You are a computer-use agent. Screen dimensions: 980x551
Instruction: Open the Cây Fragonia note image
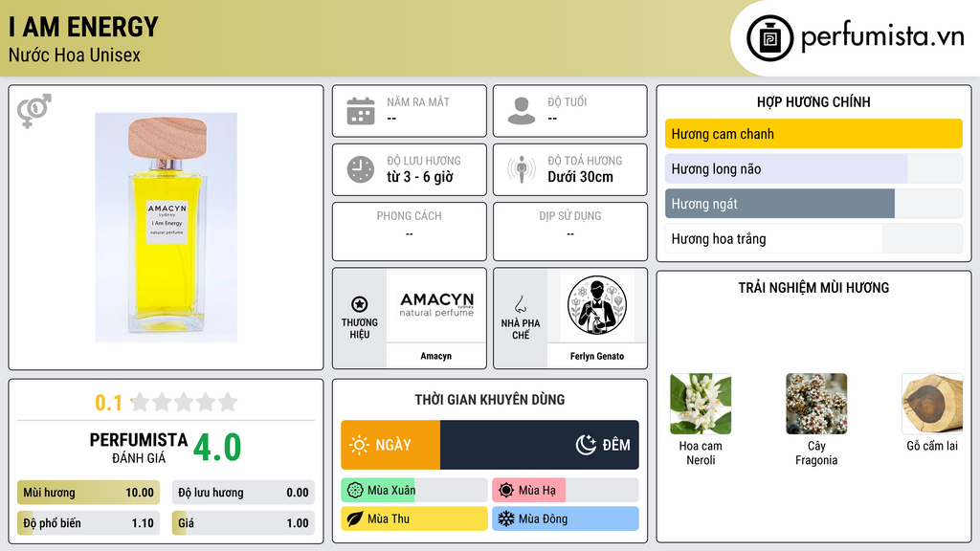[816, 405]
